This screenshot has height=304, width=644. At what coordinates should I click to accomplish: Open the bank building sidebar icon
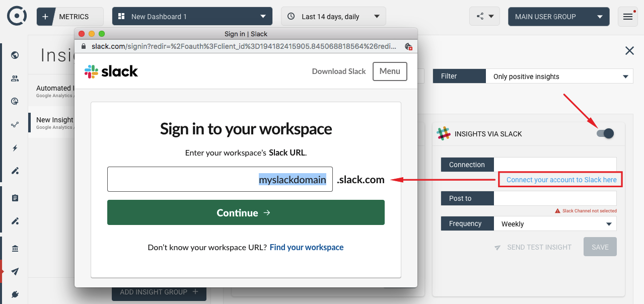[15, 248]
